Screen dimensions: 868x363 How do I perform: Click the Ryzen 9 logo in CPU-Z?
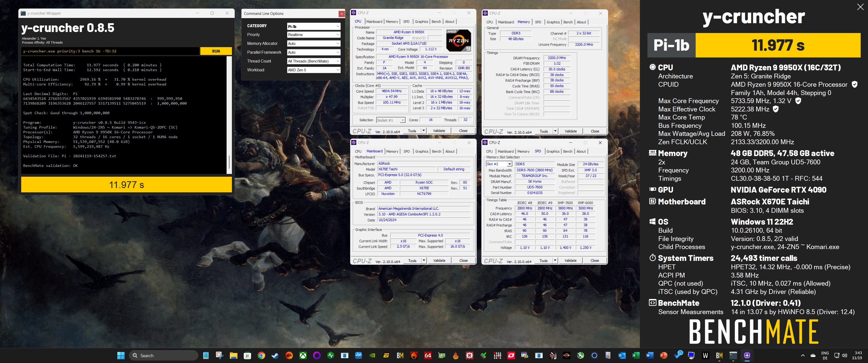458,40
